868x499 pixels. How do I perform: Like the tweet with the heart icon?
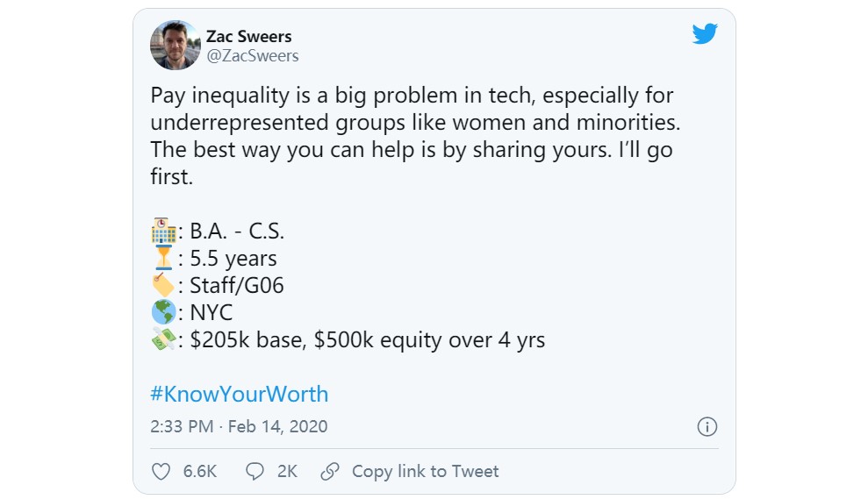coord(161,472)
